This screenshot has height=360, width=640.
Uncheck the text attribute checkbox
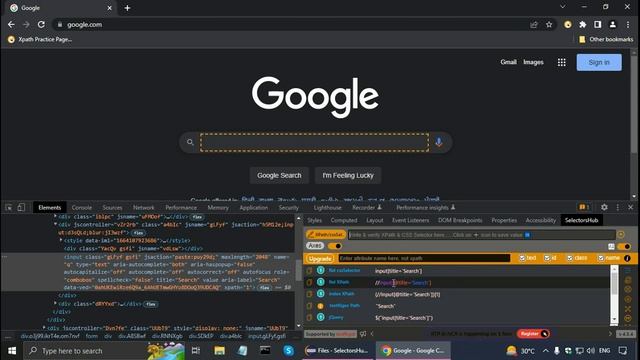522,258
